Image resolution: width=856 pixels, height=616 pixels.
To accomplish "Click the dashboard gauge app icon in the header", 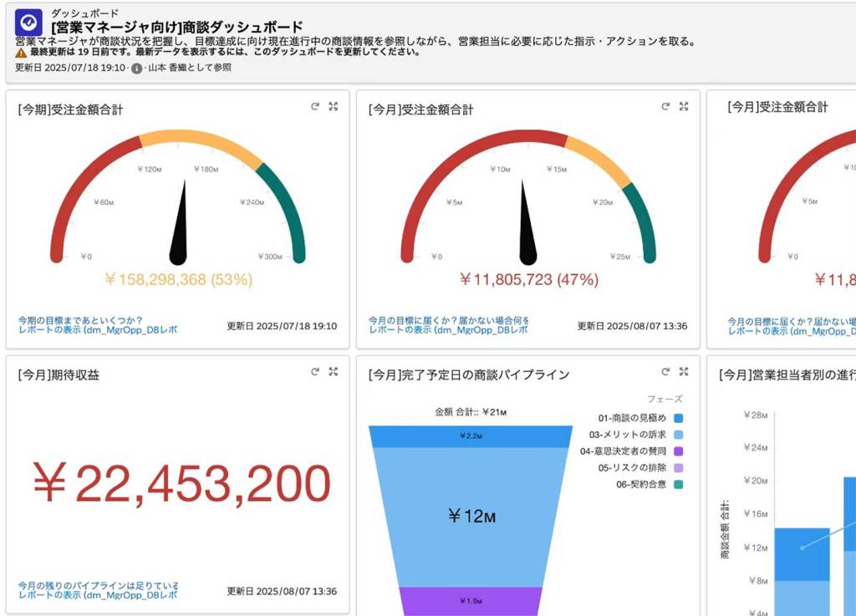I will click(x=28, y=23).
